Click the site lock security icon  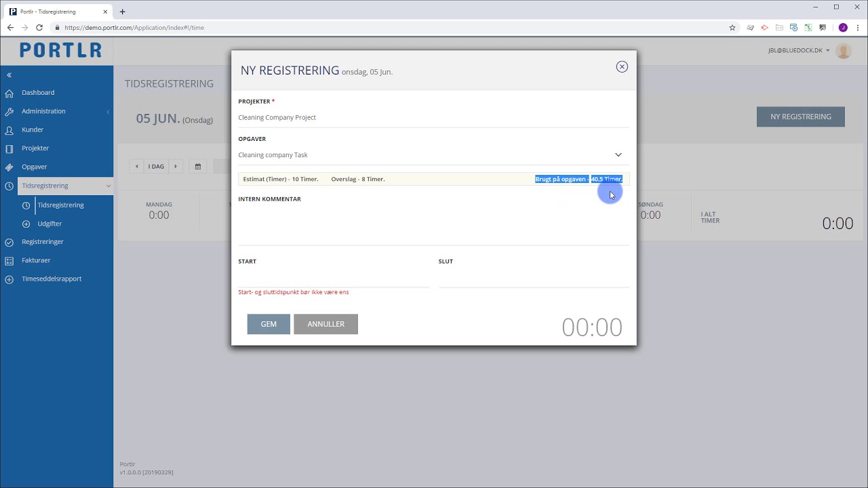58,28
